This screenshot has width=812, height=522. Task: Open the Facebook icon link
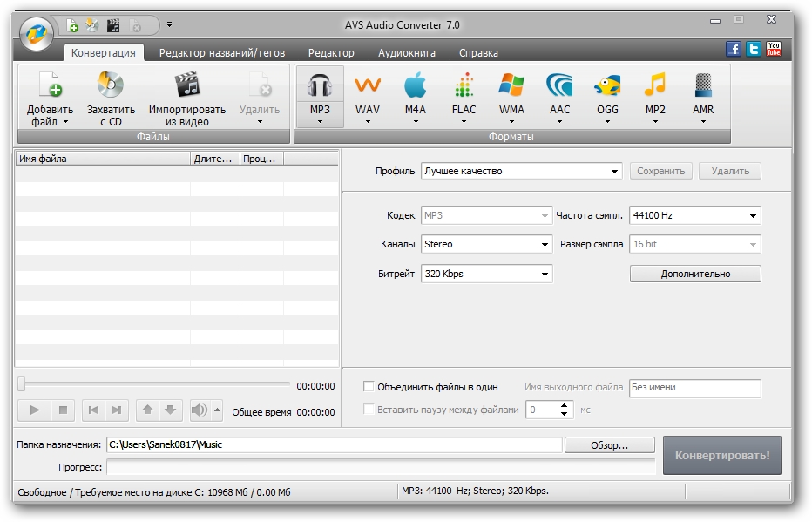(x=734, y=50)
